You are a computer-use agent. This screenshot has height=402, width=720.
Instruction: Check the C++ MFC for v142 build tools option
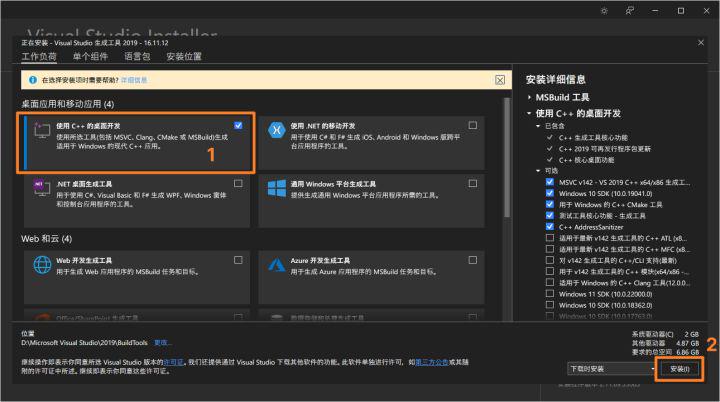coord(550,249)
